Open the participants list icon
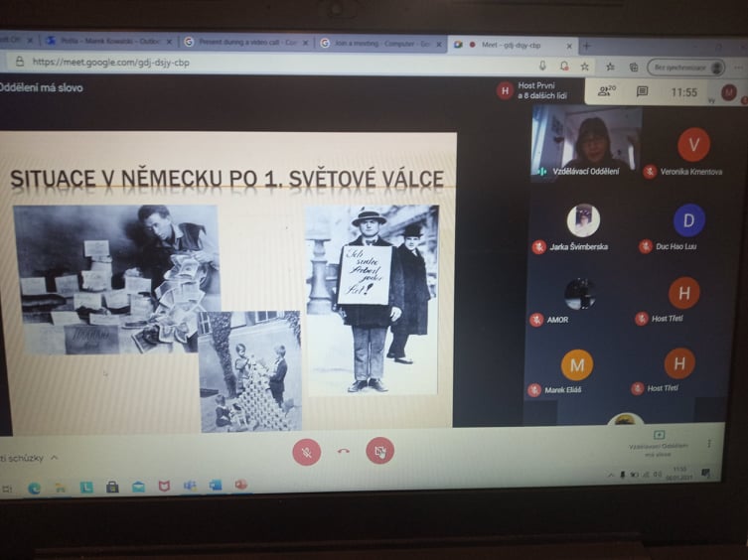748x560 pixels. 607,90
